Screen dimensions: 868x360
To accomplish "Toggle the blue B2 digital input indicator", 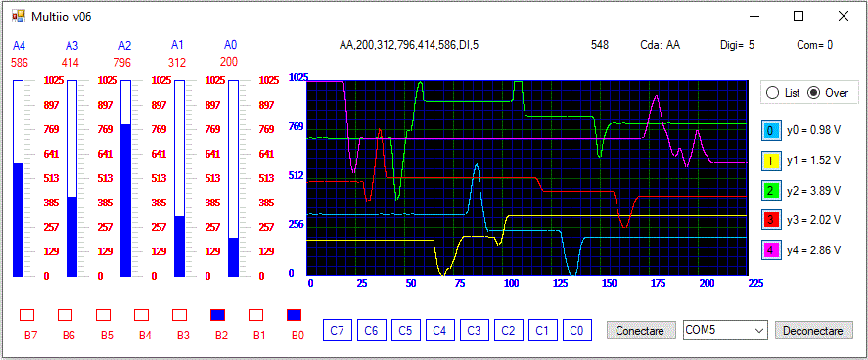I will click(x=218, y=315).
